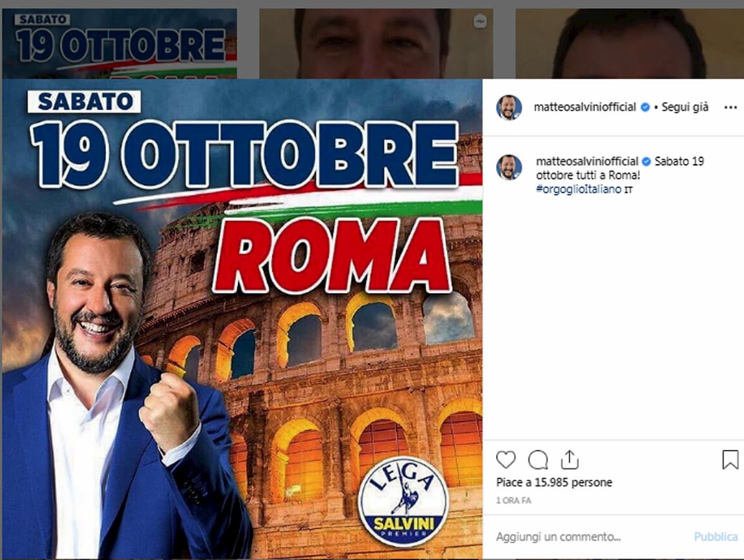The image size is (744, 560).
Task: Open matteosalviniofficial from the post header
Action: coord(585,107)
